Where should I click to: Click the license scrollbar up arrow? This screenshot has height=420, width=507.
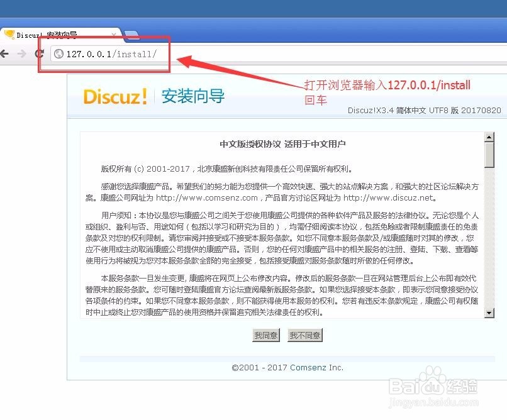tap(489, 137)
